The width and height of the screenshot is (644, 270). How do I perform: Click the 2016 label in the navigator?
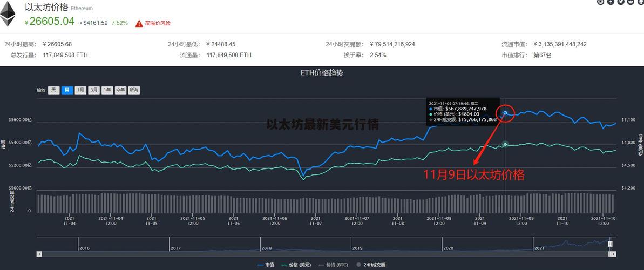[85, 248]
